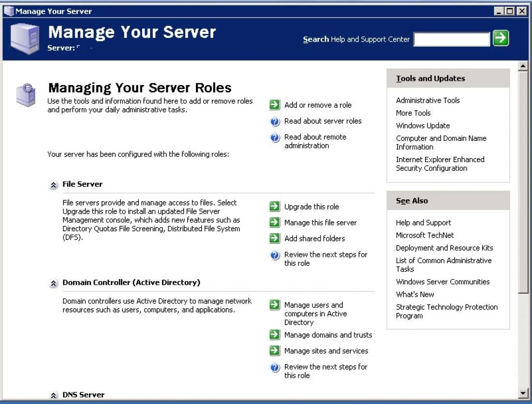Image resolution: width=532 pixels, height=404 pixels.
Task: Open Microsoft TechNet under See Also
Action: [425, 235]
